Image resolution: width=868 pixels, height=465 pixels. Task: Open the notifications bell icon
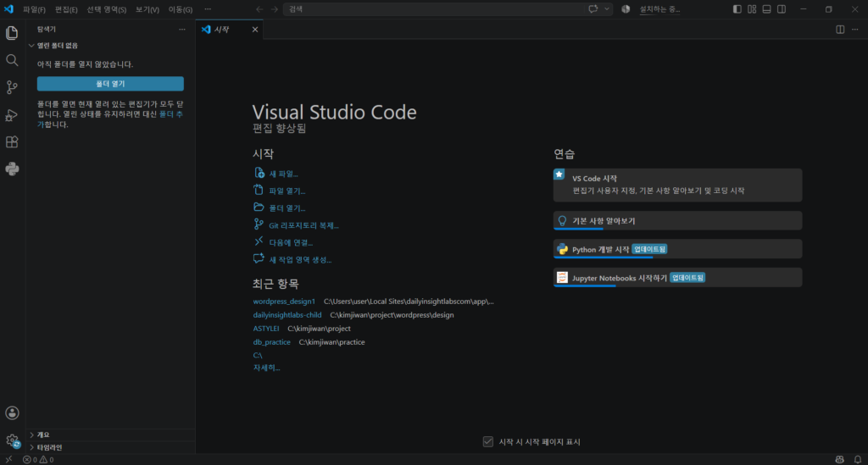click(858, 459)
